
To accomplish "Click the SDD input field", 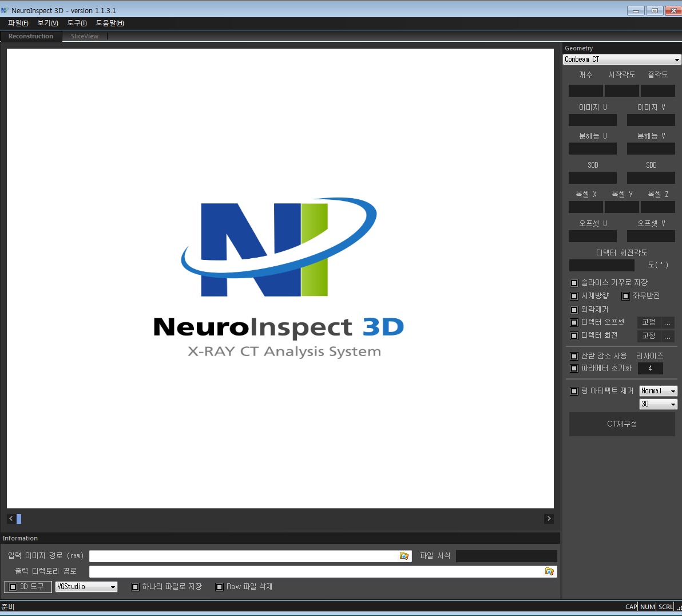I will click(651, 177).
